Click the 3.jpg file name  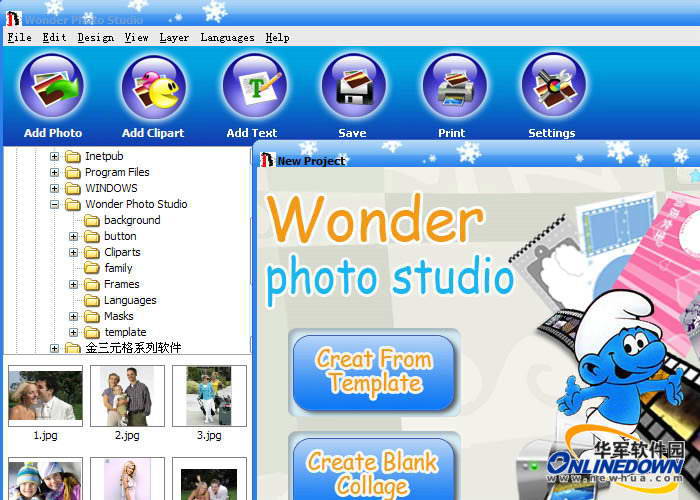(209, 435)
